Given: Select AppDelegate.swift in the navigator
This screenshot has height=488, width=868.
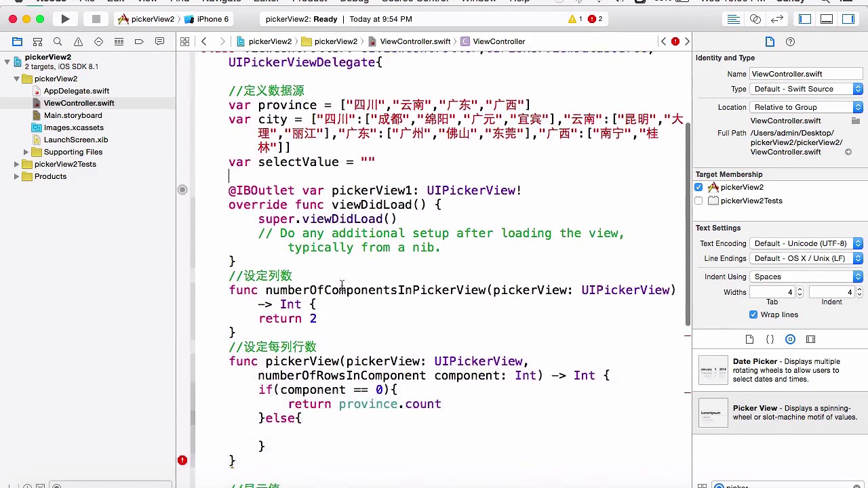Looking at the screenshot, I should pyautogui.click(x=77, y=91).
